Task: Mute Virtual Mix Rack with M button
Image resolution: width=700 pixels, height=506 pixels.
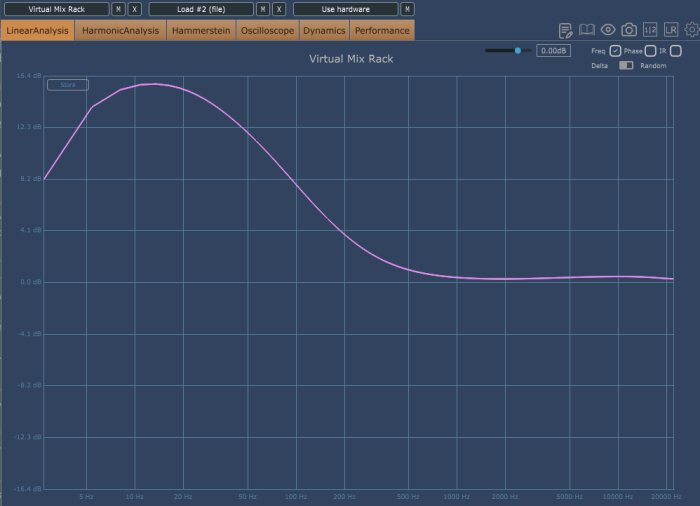Action: click(x=118, y=9)
